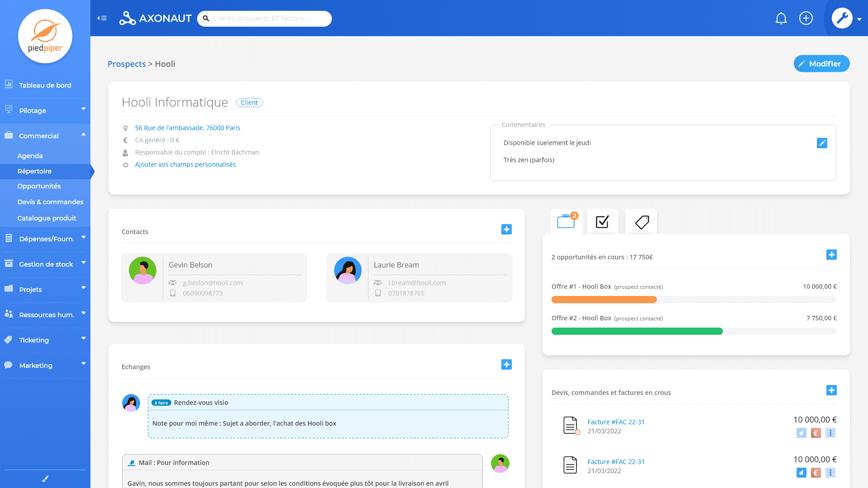This screenshot has width=868, height=488.
Task: Click the circled plus quick-add icon
Action: pyautogui.click(x=806, y=18)
